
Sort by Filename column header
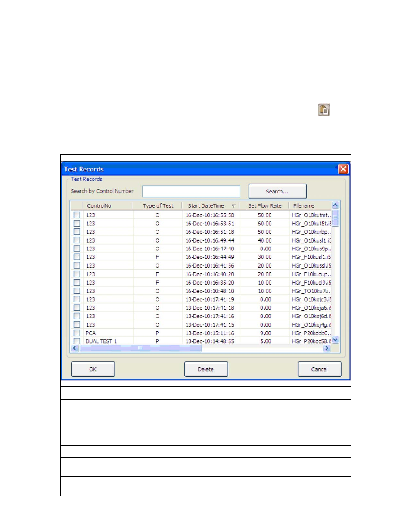point(310,205)
